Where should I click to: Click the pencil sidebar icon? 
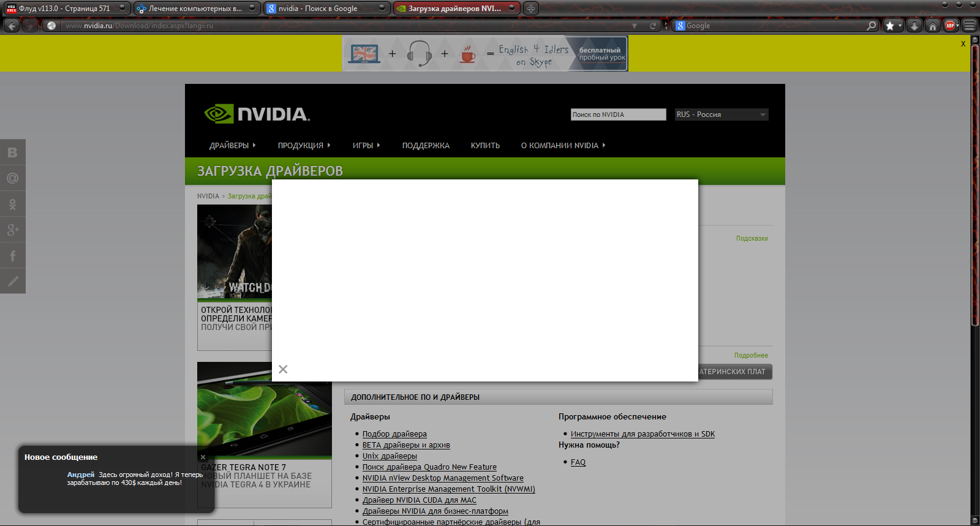pos(13,281)
